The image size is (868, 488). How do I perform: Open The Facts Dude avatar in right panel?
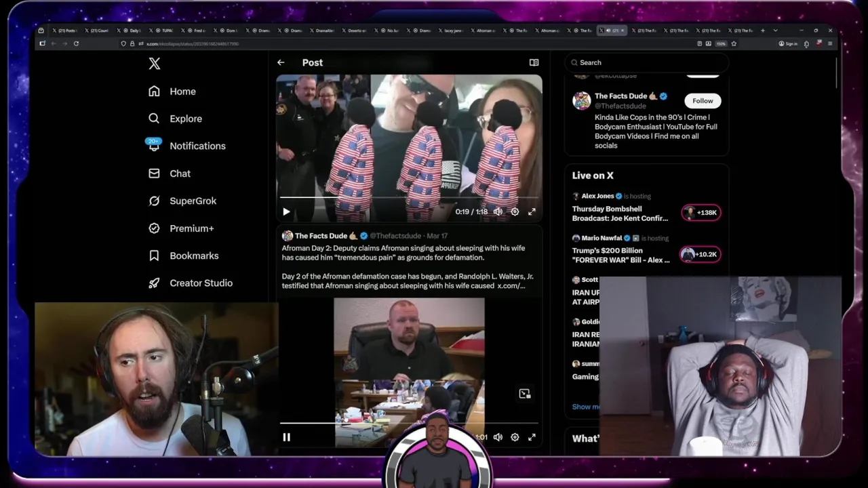point(582,101)
